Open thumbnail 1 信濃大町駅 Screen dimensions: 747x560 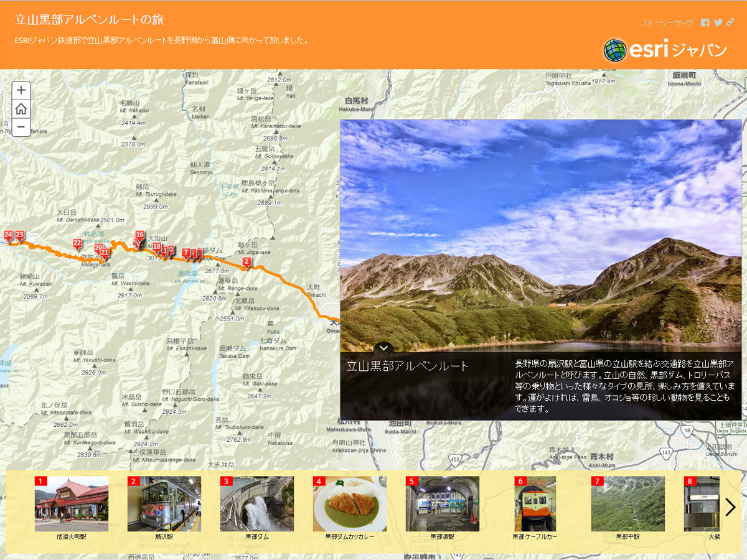(x=72, y=504)
